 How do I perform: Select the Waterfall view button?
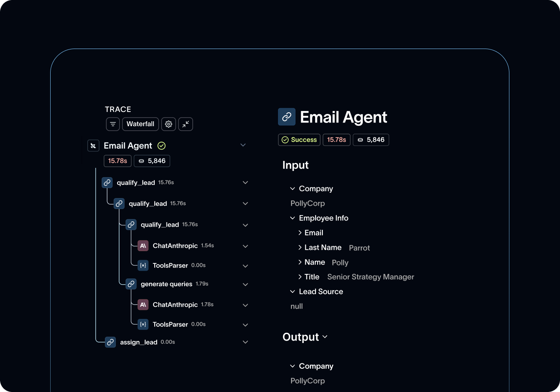tap(140, 124)
